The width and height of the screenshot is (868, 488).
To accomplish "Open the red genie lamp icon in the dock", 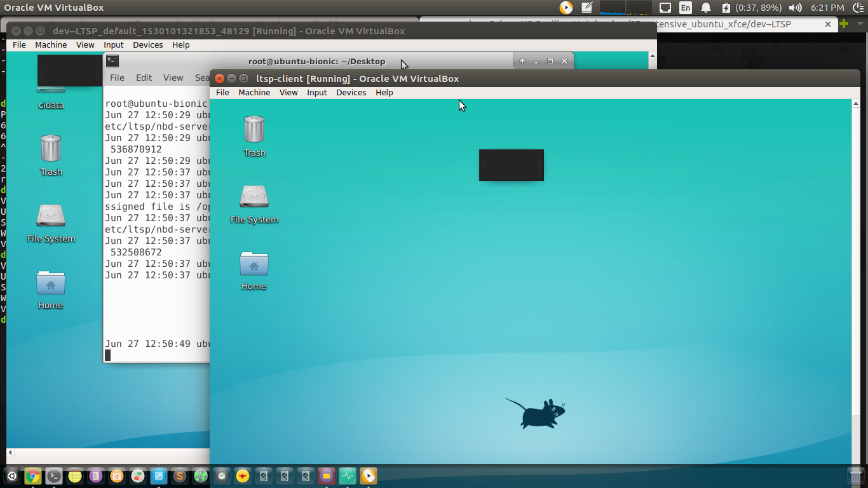I will 243,476.
